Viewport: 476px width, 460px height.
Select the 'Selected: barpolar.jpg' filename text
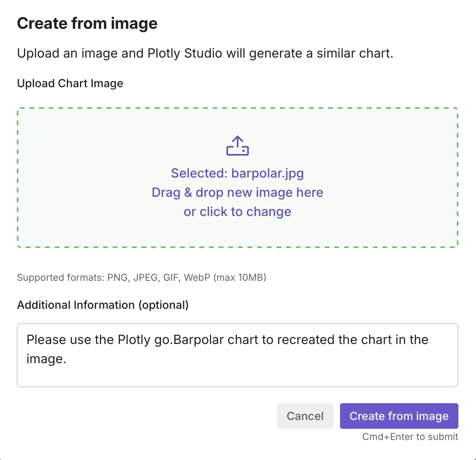click(237, 173)
